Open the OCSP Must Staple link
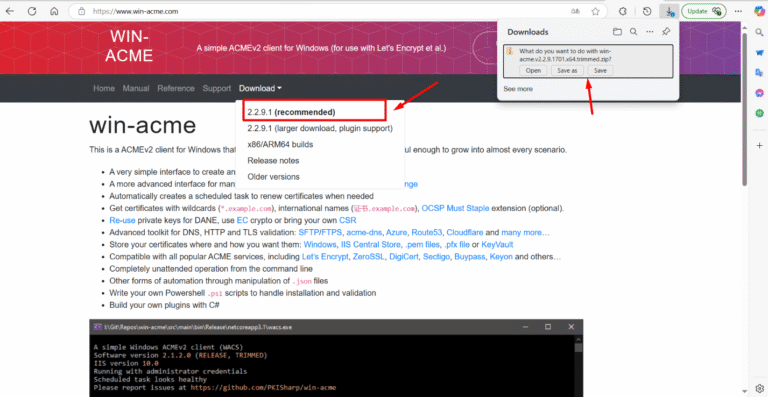Screen dimensions: 768x397 pos(456,208)
